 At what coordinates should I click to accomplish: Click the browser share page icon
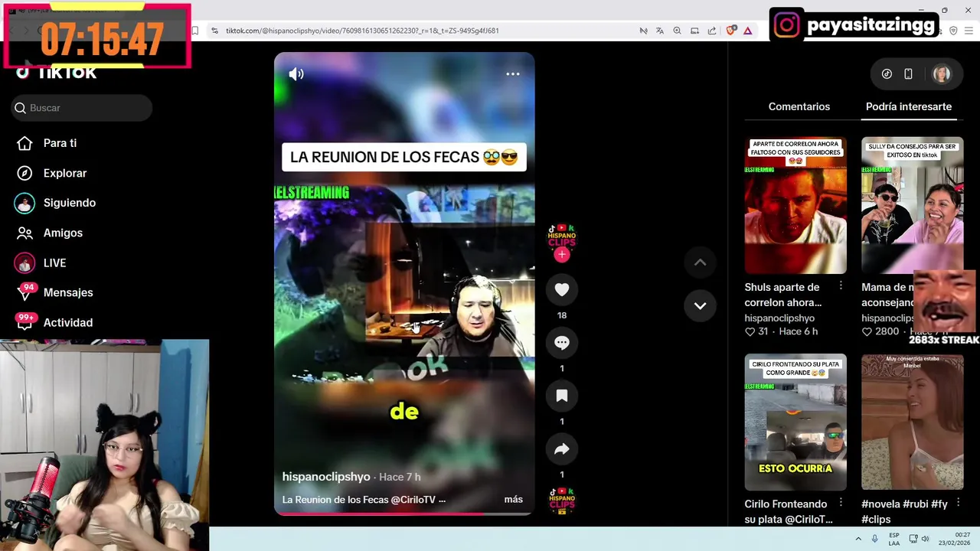point(711,31)
